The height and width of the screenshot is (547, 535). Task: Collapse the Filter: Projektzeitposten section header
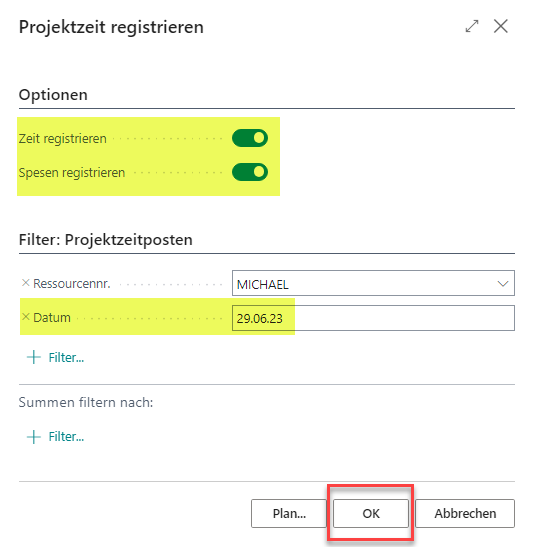(106, 240)
